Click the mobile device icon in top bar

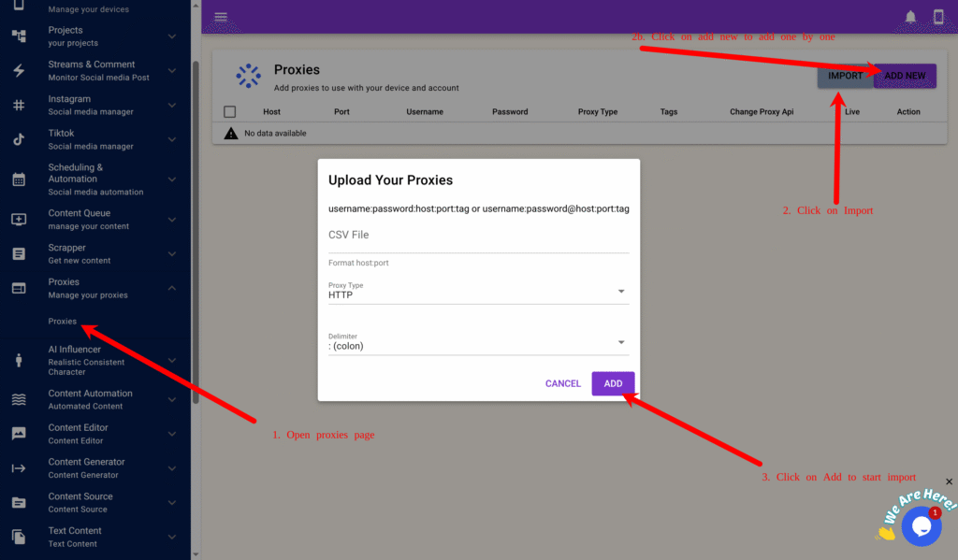tap(938, 17)
